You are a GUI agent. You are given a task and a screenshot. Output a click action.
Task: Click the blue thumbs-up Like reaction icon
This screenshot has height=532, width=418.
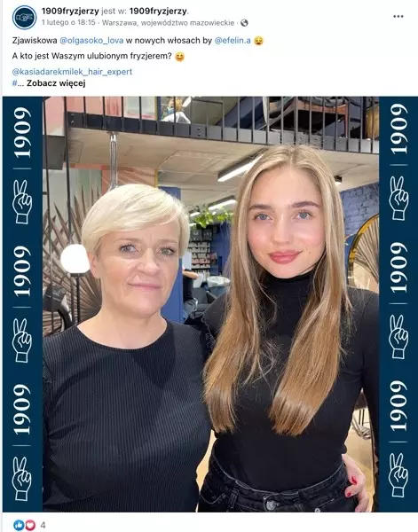[x=19, y=525]
